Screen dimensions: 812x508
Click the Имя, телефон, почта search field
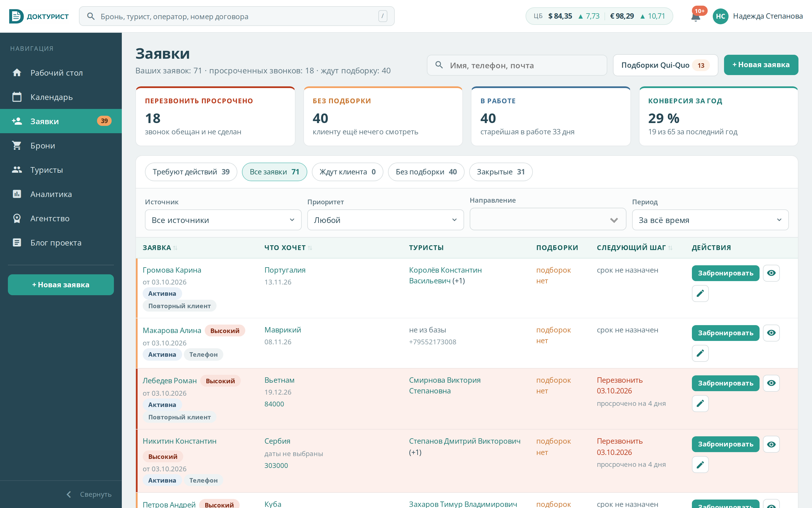(517, 65)
